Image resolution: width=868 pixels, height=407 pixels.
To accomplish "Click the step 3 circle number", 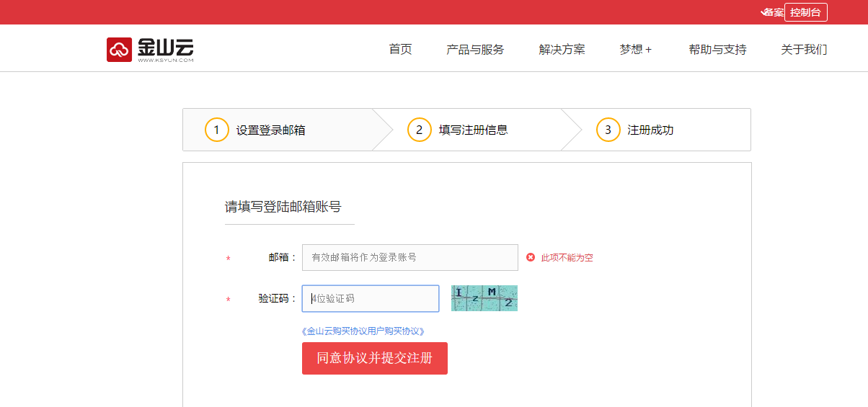I will pyautogui.click(x=608, y=130).
